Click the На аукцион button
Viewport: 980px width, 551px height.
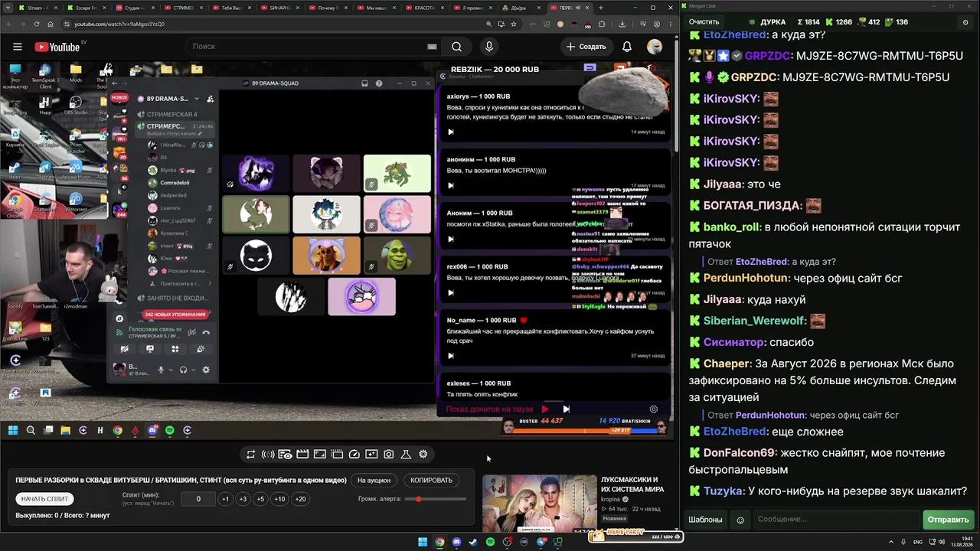click(x=374, y=481)
